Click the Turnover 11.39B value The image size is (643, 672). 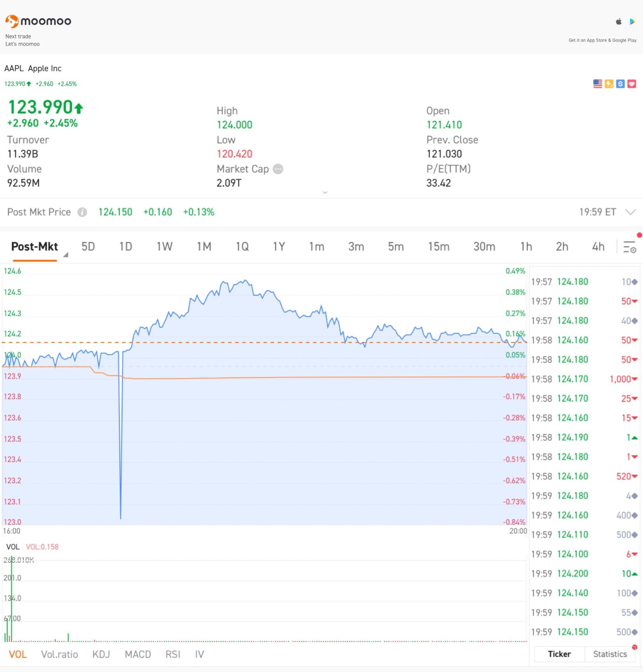coord(23,154)
